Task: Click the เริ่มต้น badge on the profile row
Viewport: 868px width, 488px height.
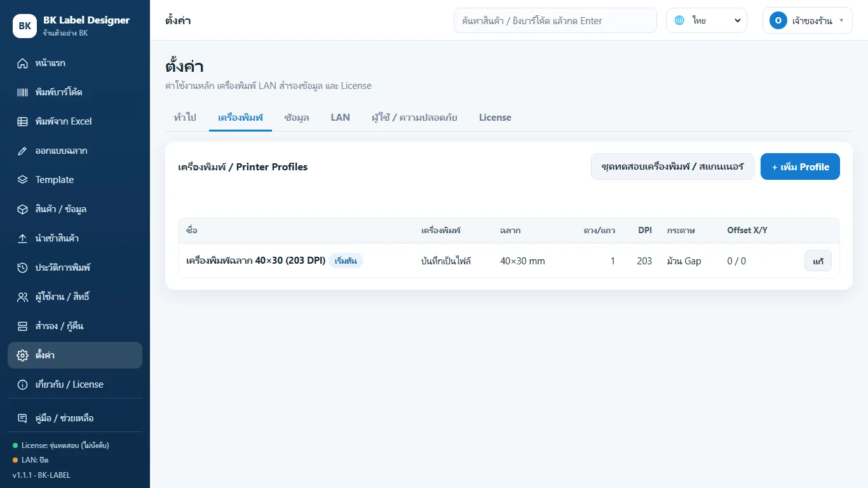Action: pos(346,261)
